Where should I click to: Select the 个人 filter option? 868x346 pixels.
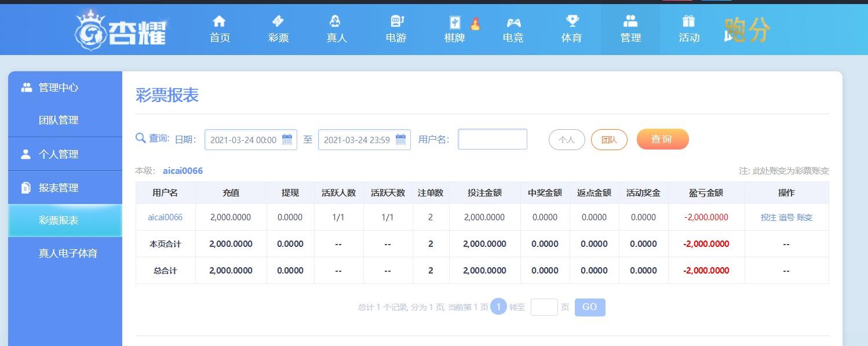(x=567, y=140)
